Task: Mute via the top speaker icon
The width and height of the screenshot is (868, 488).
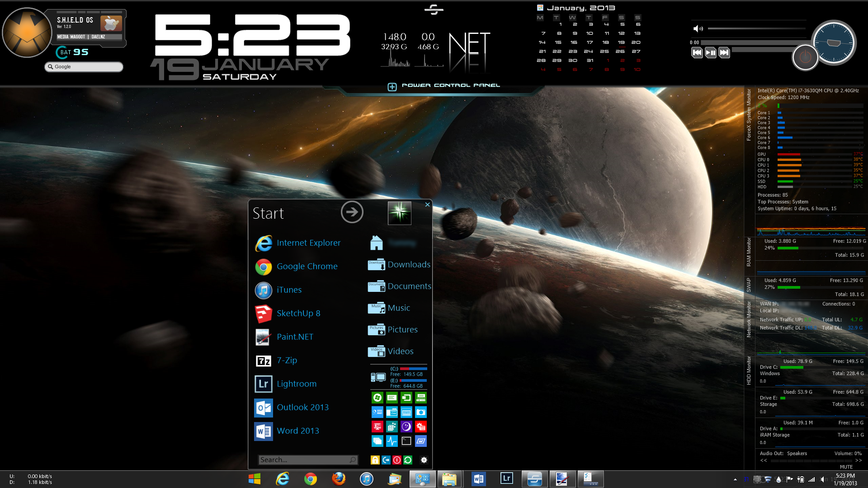Action: pyautogui.click(x=698, y=29)
